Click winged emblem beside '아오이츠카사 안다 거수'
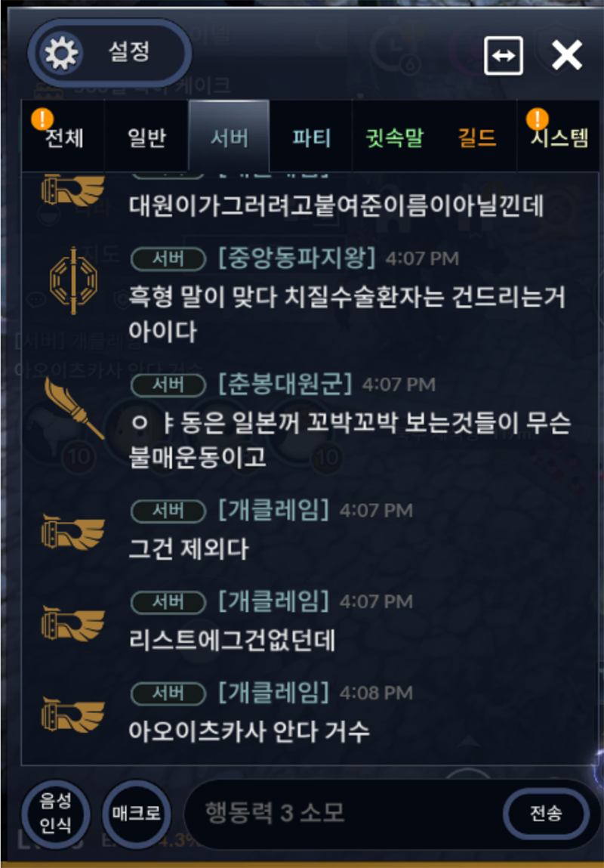The height and width of the screenshot is (868, 604). tap(73, 715)
